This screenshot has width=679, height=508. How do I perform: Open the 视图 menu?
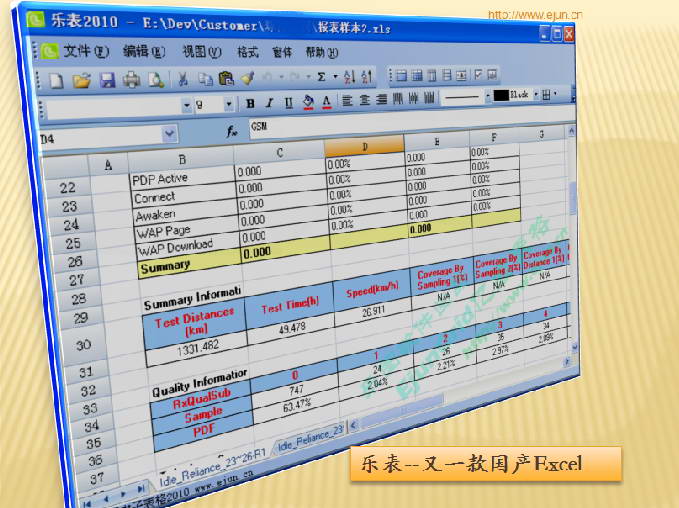pos(201,52)
